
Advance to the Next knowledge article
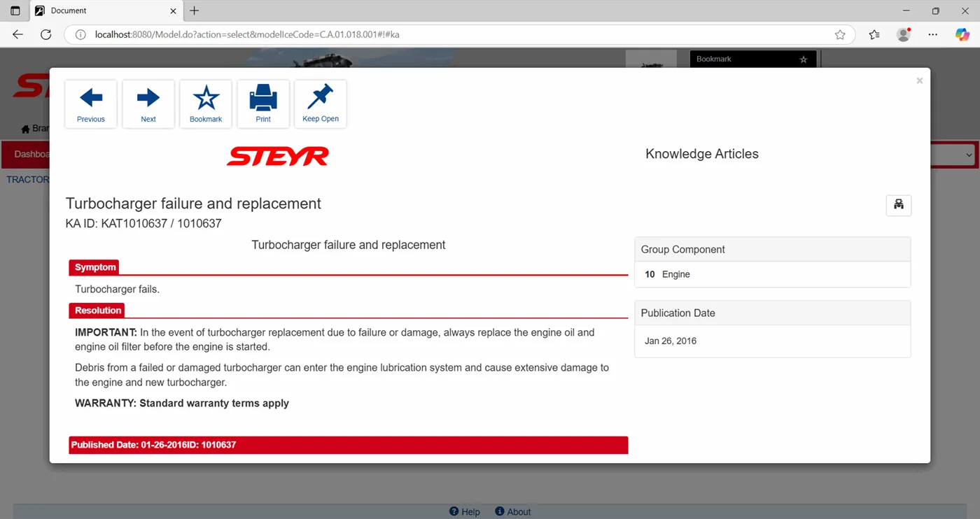[x=148, y=104]
